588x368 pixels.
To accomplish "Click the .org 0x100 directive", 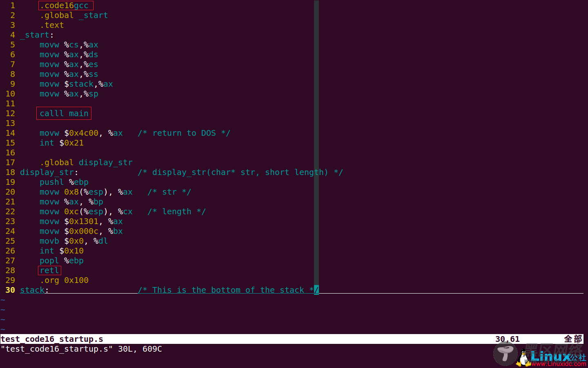I will pos(64,280).
